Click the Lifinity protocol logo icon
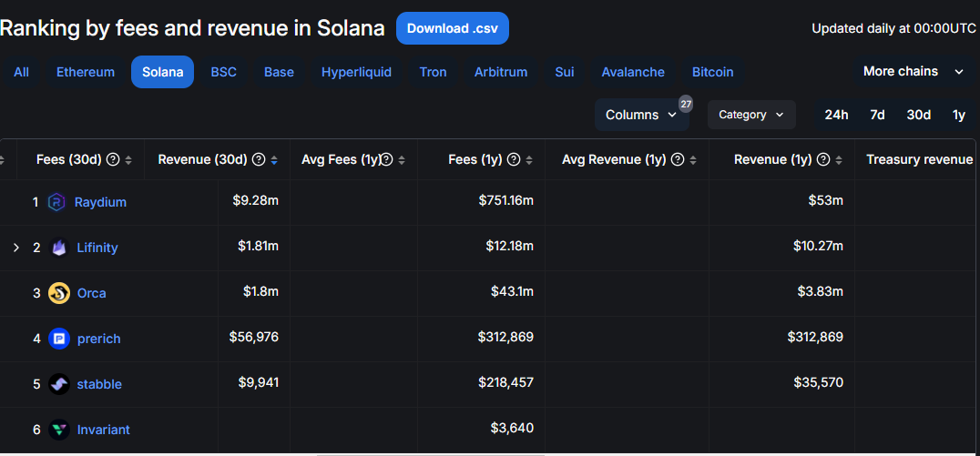This screenshot has height=456, width=980. tap(59, 248)
